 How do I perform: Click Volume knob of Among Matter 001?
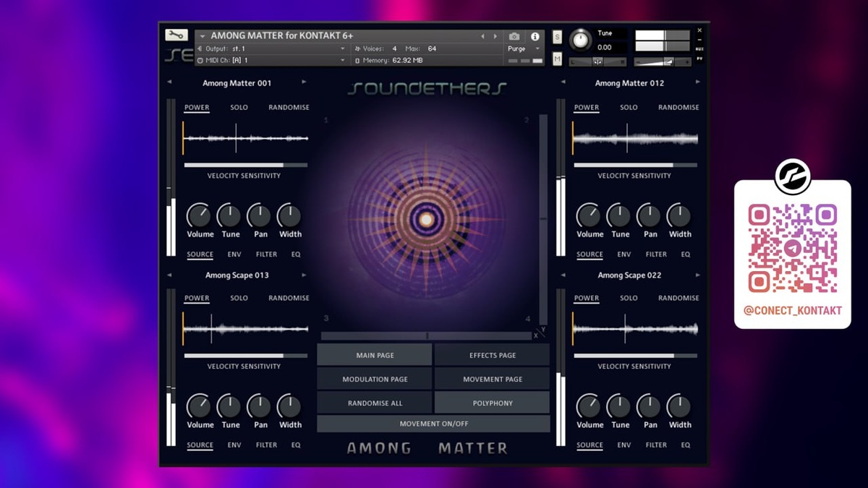pos(198,215)
